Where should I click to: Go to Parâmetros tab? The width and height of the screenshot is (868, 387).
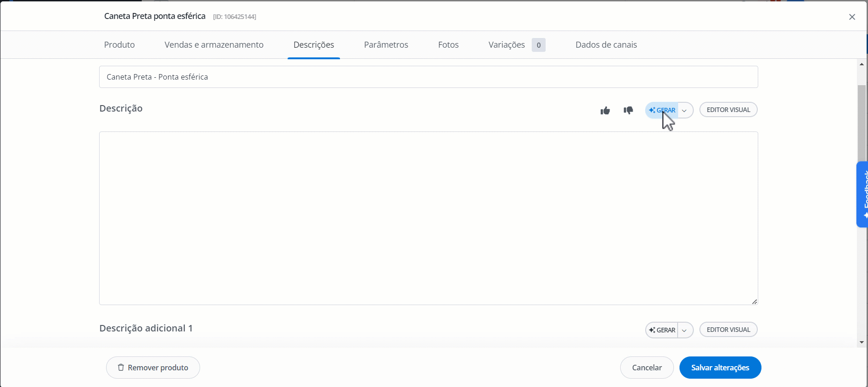[x=386, y=45]
